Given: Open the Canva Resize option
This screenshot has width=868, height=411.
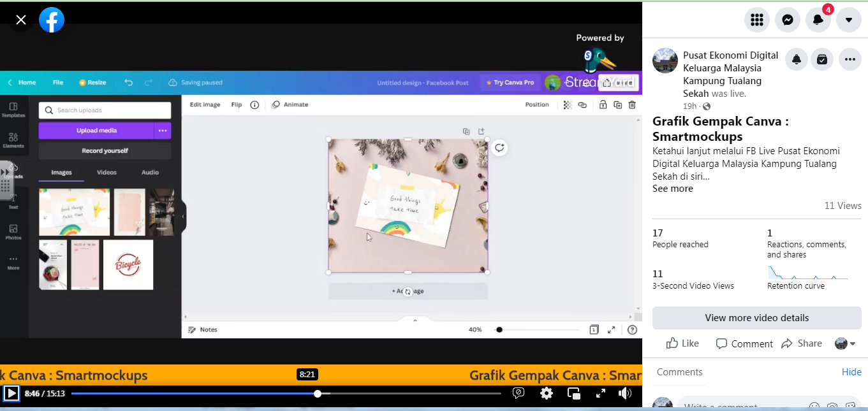Looking at the screenshot, I should coord(92,82).
